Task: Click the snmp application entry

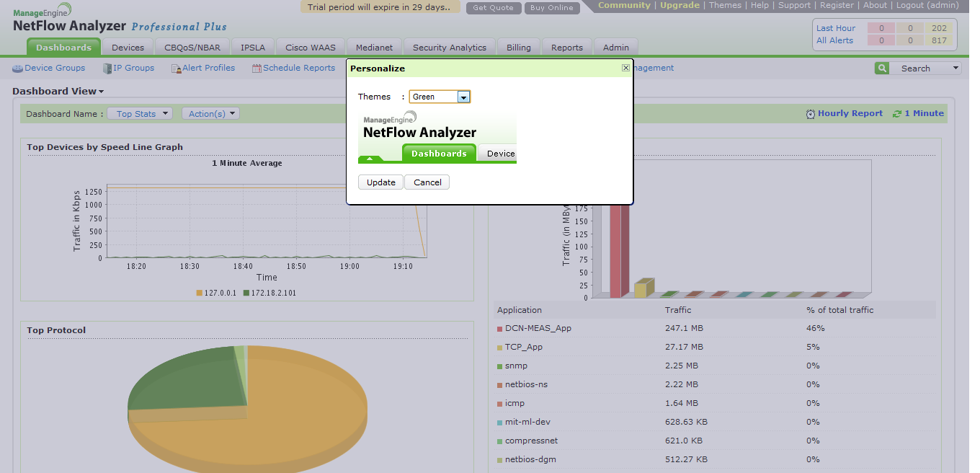Action: [517, 366]
